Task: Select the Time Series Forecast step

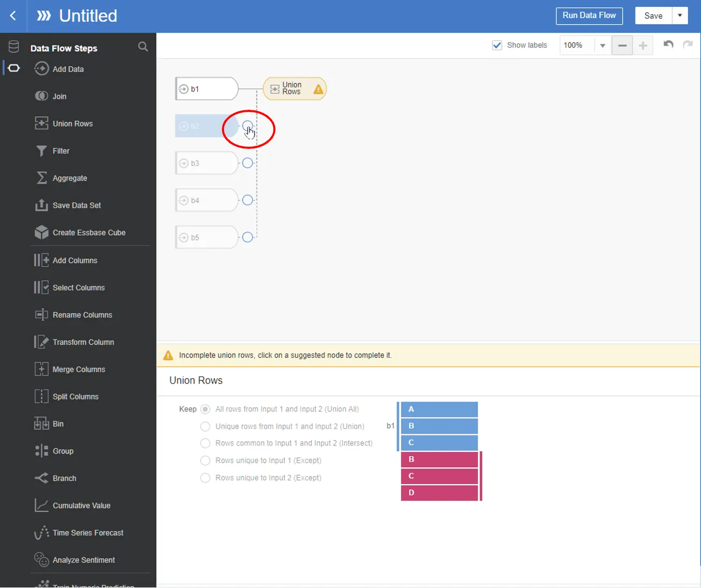Action: [x=79, y=533]
